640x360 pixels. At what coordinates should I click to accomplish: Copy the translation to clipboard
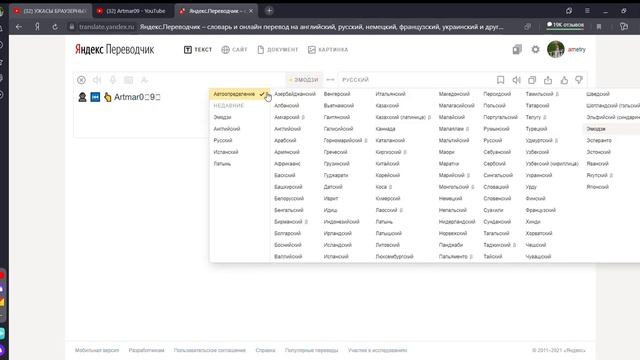[532, 80]
